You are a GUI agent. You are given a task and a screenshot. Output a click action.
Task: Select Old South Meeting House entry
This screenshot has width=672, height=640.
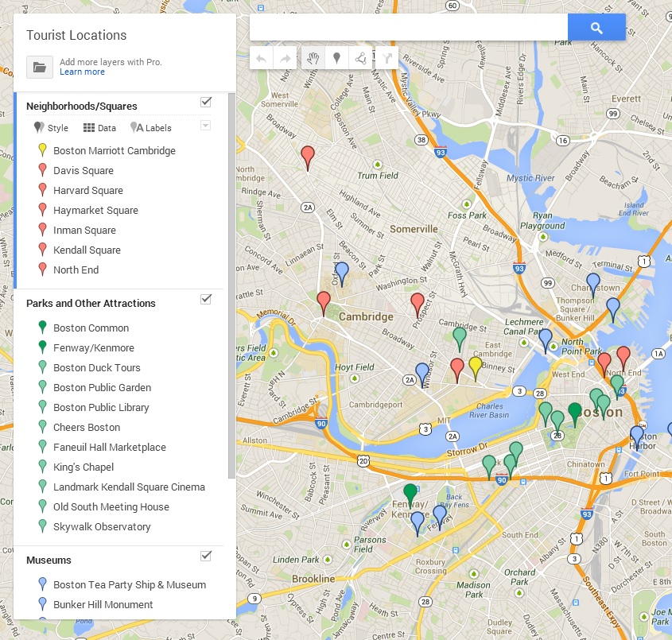[111, 506]
